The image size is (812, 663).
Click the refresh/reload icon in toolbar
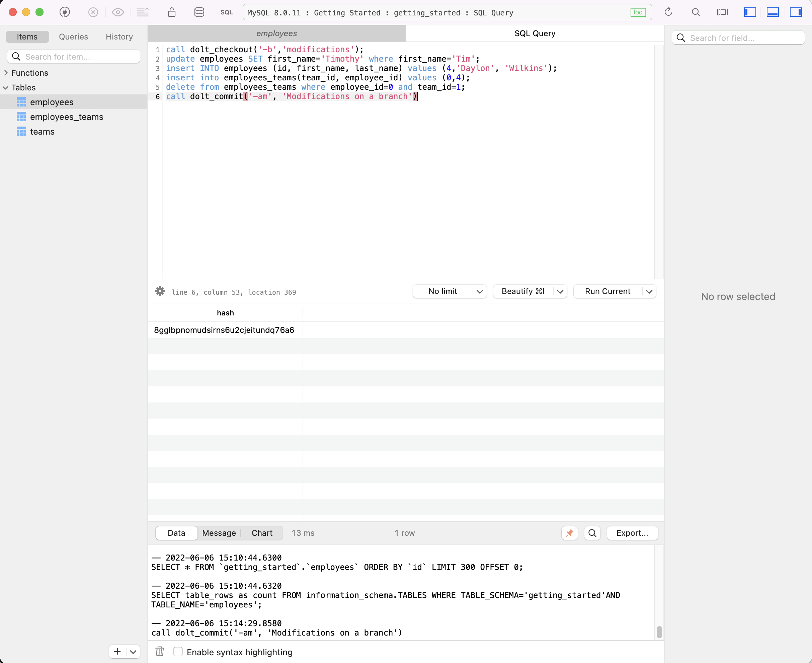668,13
